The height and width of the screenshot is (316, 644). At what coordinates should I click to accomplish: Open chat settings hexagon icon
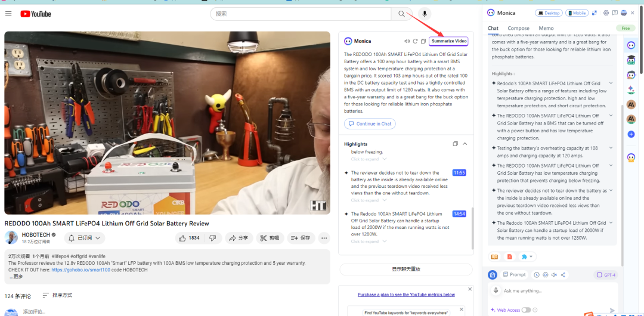pyautogui.click(x=546, y=275)
